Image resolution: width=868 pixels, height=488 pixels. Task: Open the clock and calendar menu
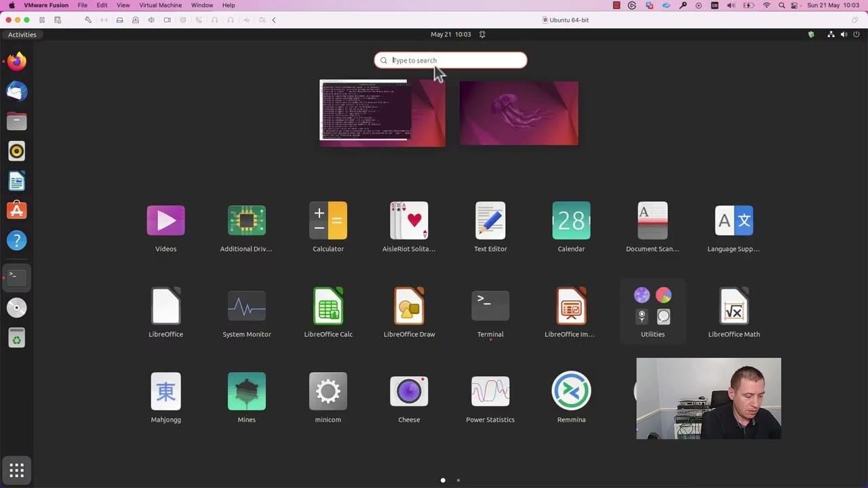coord(450,35)
